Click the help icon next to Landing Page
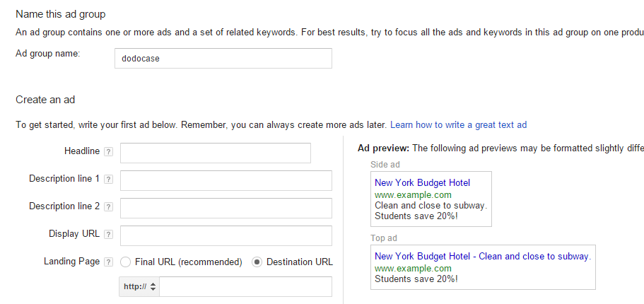This screenshot has width=644, height=304. point(108,262)
